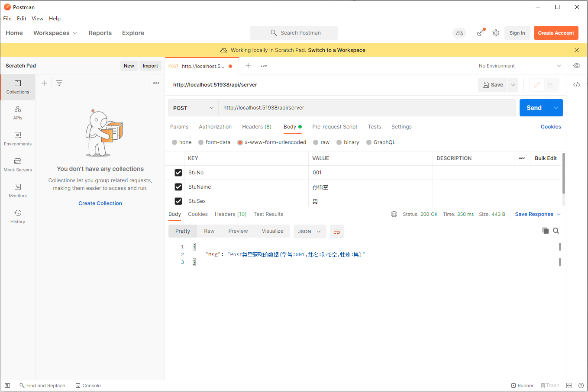Click the Create Account button
This screenshot has height=392, width=588.
point(556,33)
